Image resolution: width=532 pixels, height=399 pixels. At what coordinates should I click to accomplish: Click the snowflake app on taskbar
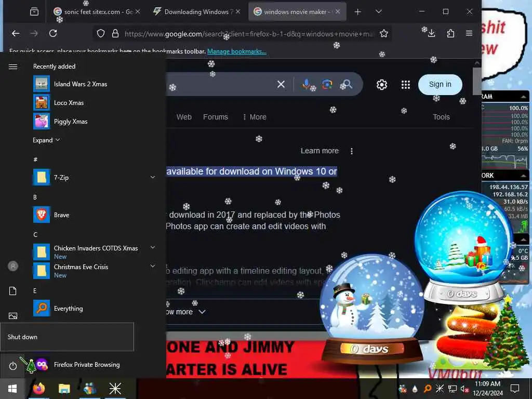[x=115, y=389]
